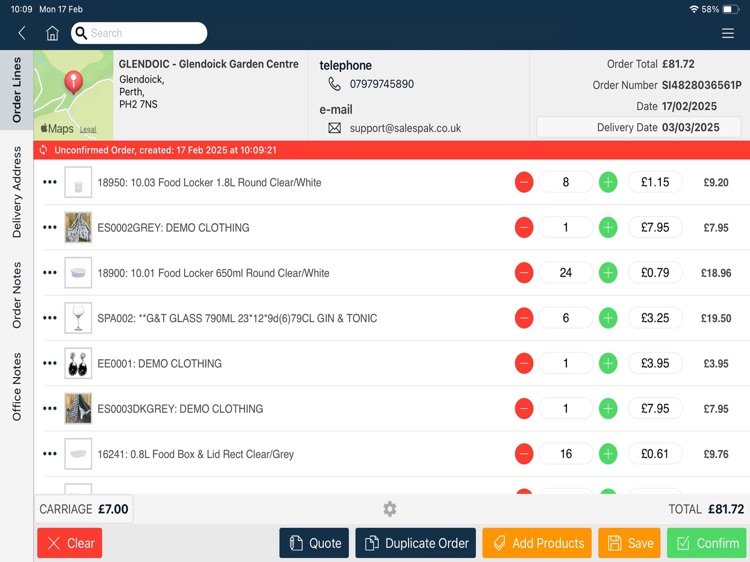Screen dimensions: 750x562
Task: Switch to the Order Lines tab
Action: point(17,90)
